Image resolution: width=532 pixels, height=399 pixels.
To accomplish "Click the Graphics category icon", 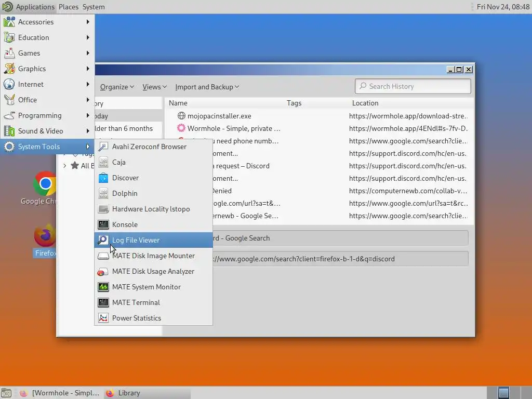I will tap(9, 69).
